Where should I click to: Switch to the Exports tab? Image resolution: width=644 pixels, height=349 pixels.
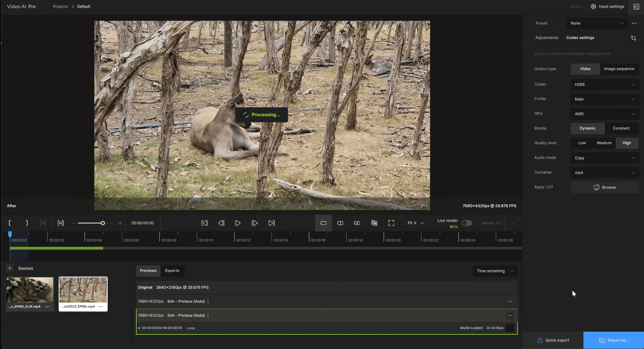172,271
